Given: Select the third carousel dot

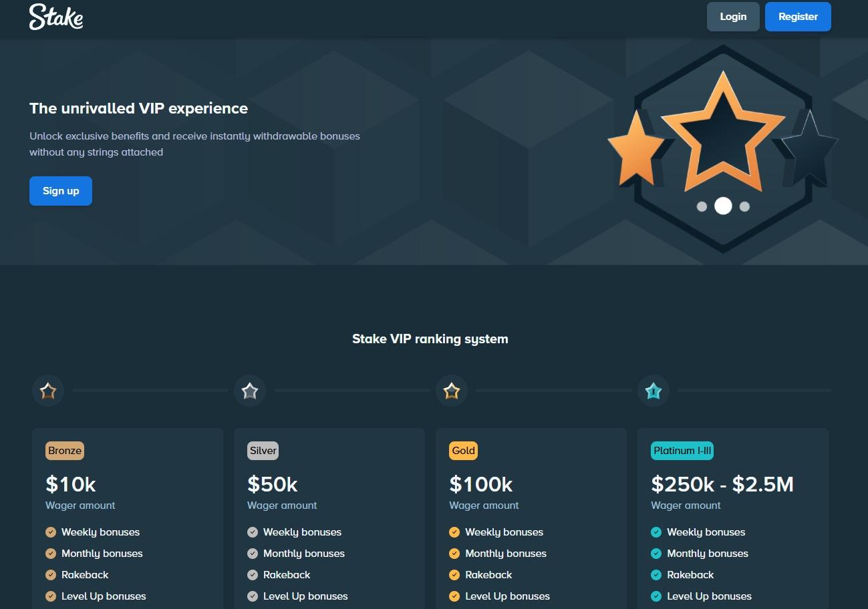Looking at the screenshot, I should (x=744, y=206).
